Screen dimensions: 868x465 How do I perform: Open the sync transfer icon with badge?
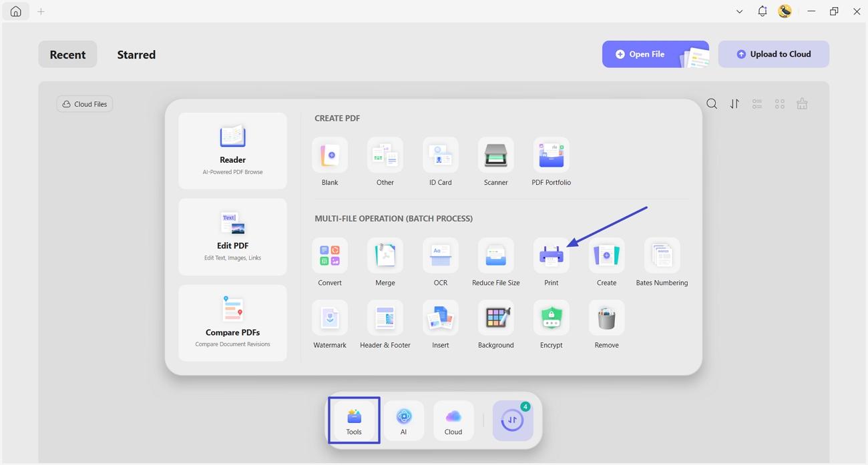click(x=513, y=420)
